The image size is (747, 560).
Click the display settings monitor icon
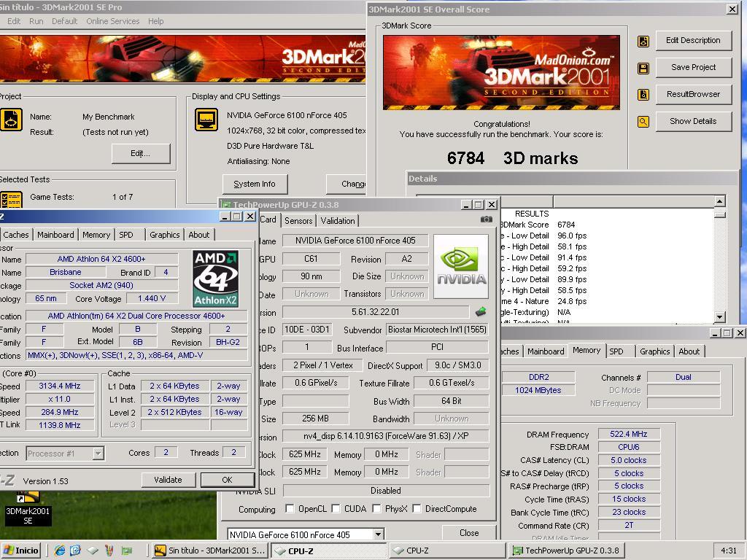pos(206,120)
